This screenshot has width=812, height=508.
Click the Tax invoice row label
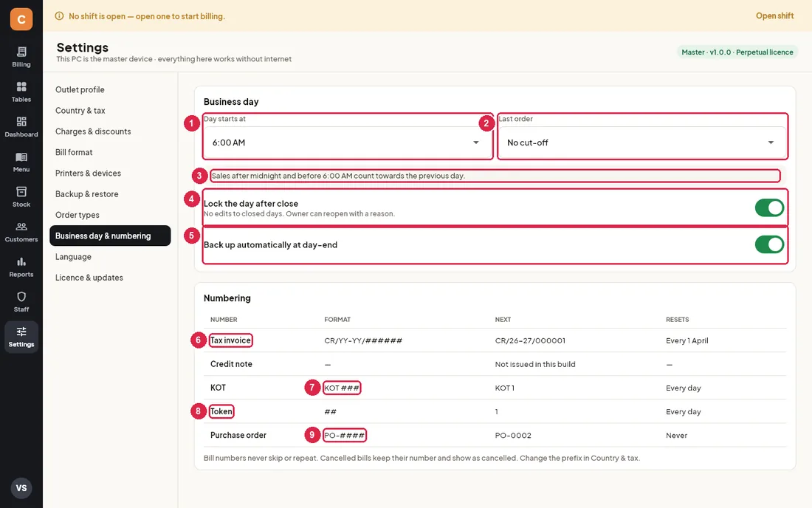230,340
